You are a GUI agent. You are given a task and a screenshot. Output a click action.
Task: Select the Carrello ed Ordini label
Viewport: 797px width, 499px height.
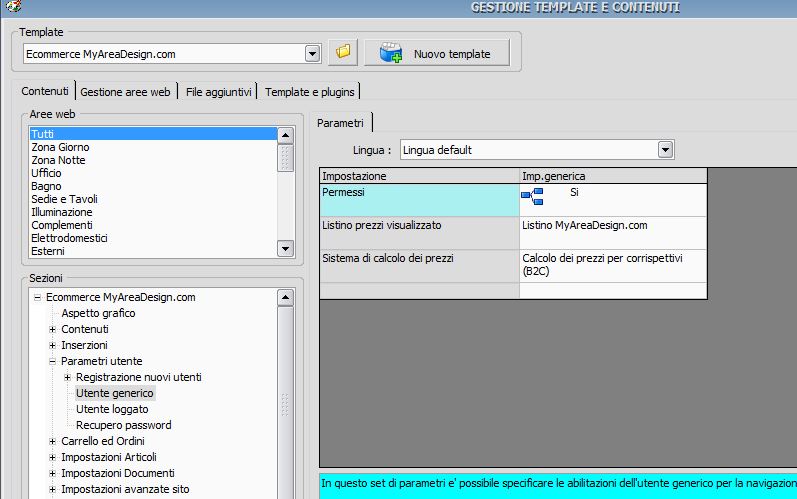pyautogui.click(x=103, y=441)
